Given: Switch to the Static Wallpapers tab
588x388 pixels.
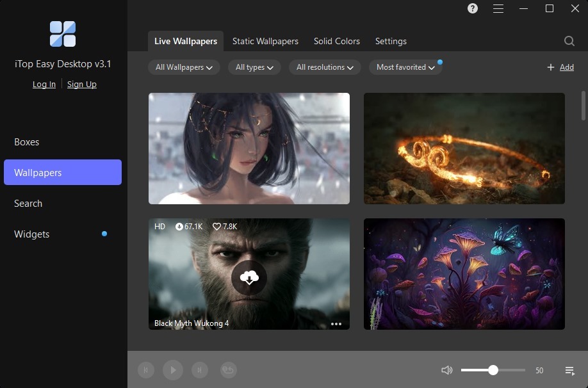Looking at the screenshot, I should point(265,41).
